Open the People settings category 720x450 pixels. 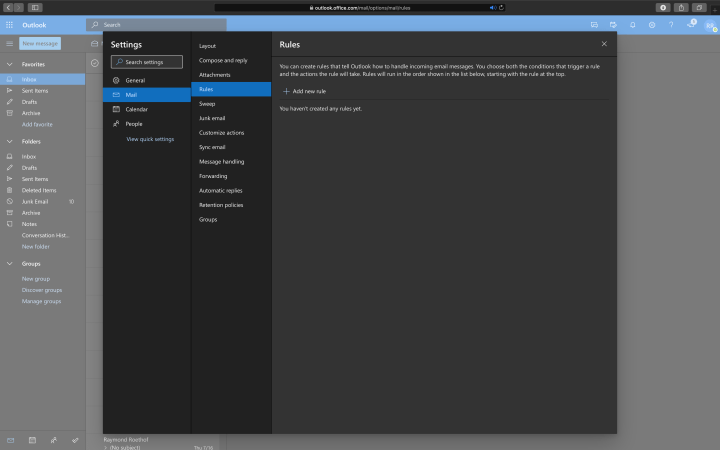(133, 124)
